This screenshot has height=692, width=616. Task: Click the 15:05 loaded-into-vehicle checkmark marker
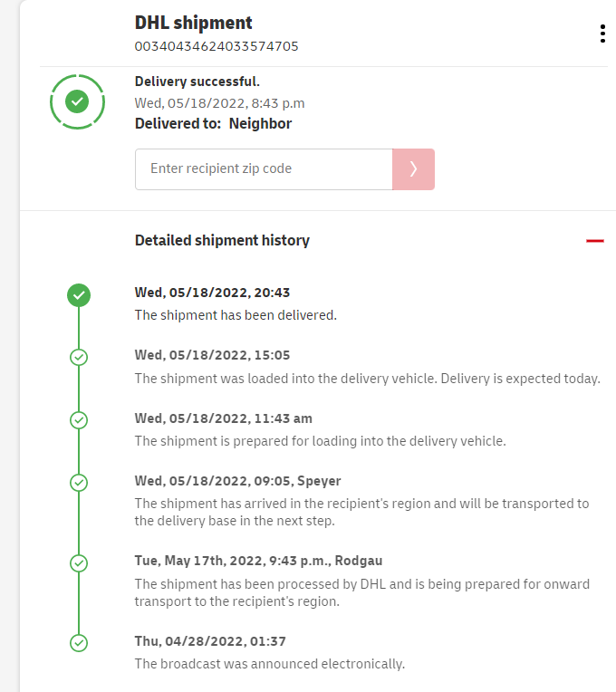pyautogui.click(x=79, y=357)
